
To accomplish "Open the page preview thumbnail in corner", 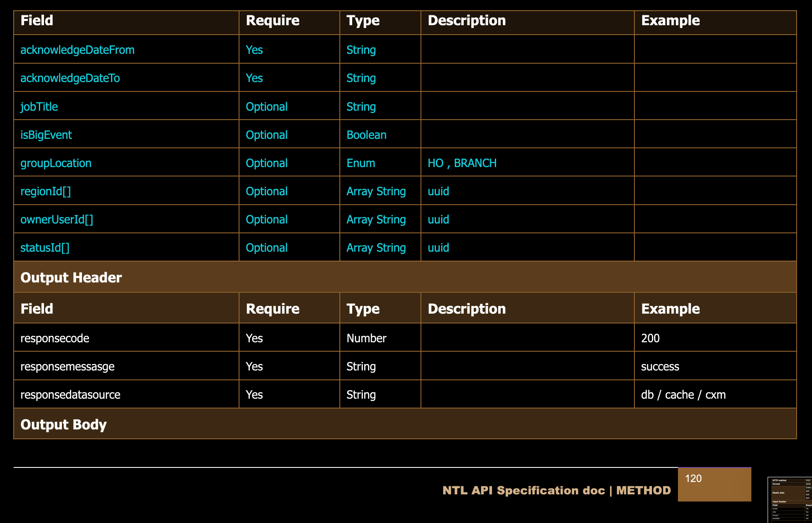I will click(790, 500).
